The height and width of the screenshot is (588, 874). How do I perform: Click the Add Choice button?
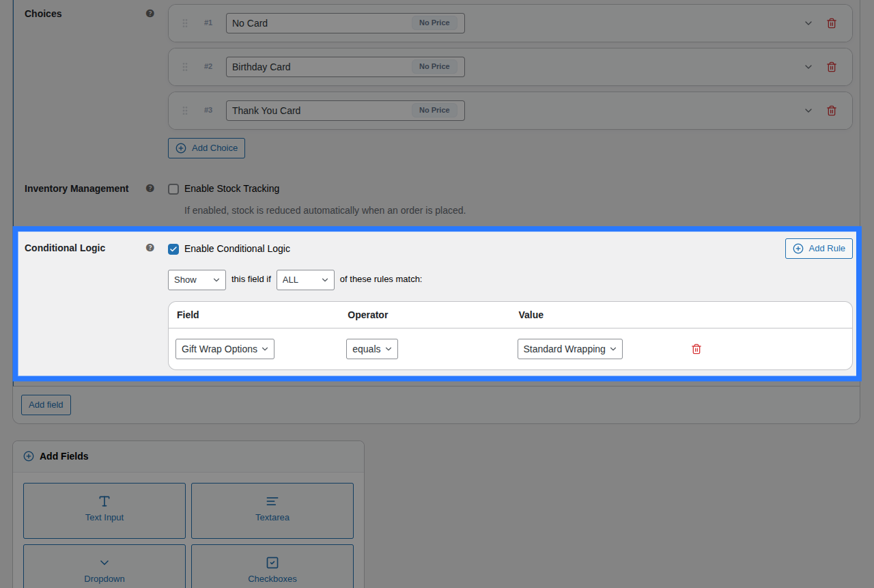point(206,148)
